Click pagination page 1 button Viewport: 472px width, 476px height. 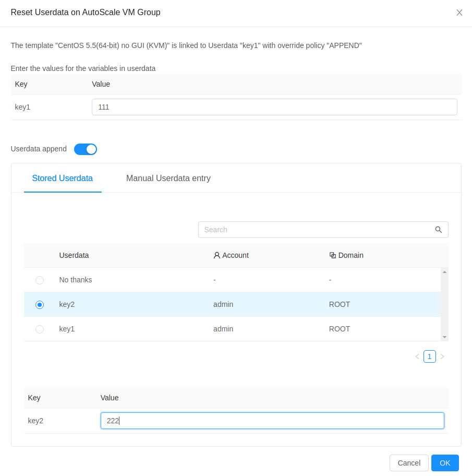(x=429, y=356)
